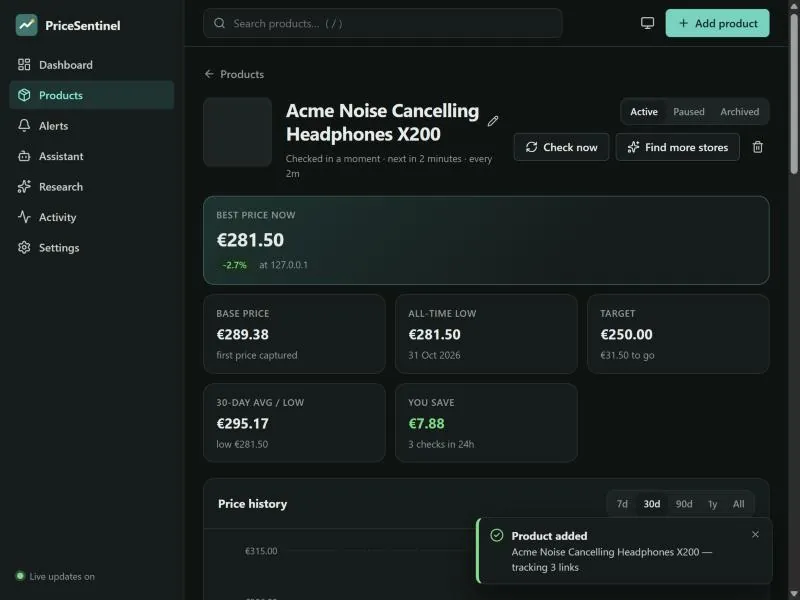Image resolution: width=800 pixels, height=600 pixels.
Task: Click the best price €281.50 value
Action: 250,240
